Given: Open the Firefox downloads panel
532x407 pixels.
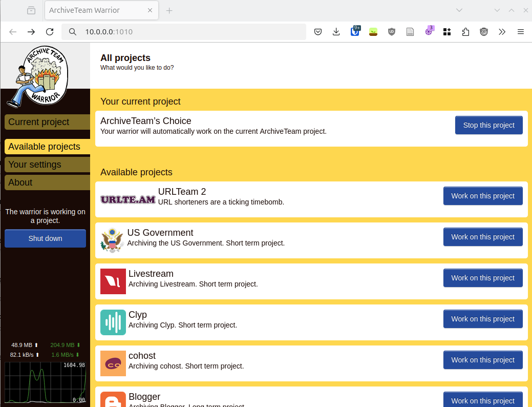Looking at the screenshot, I should point(336,32).
